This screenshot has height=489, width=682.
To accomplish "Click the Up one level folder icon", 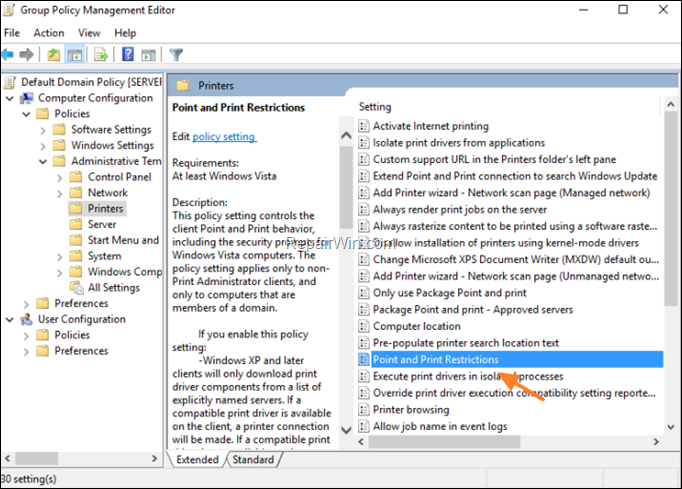I will [54, 55].
